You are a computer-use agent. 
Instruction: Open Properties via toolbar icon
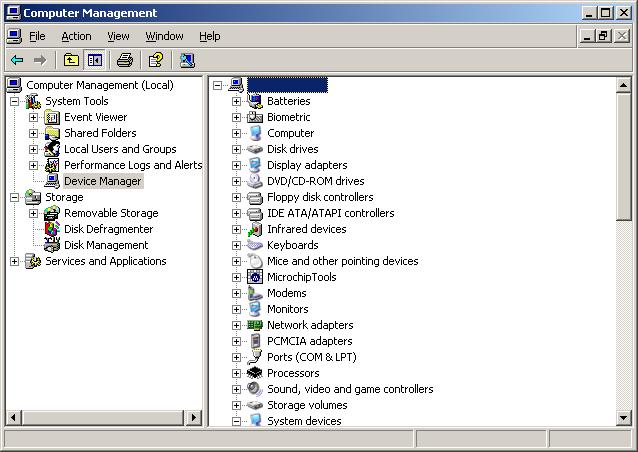point(155,60)
